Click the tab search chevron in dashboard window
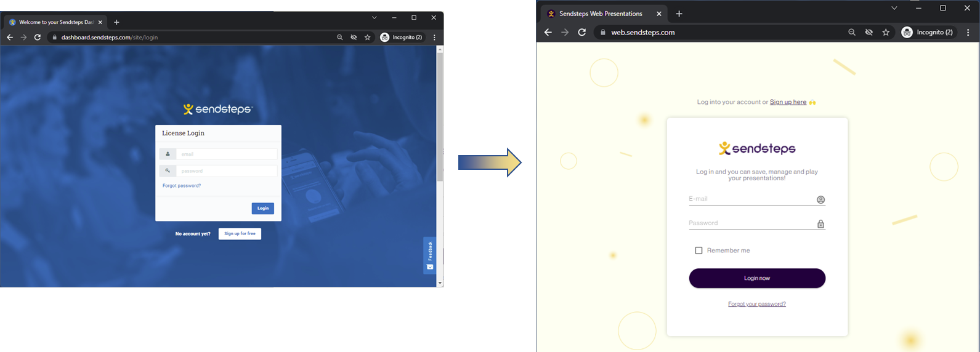Screen dimensions: 980x352 (374, 18)
